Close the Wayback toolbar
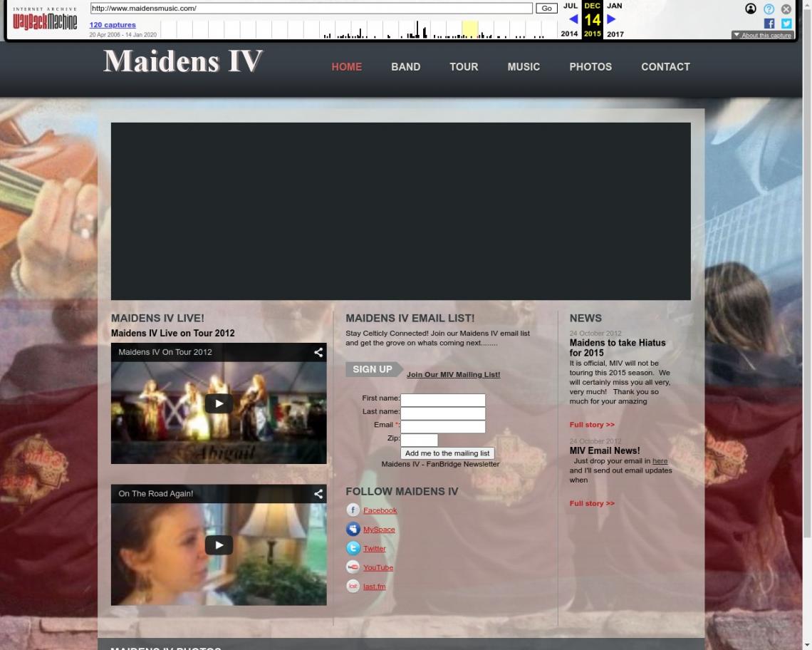Image resolution: width=812 pixels, height=650 pixels. [786, 9]
